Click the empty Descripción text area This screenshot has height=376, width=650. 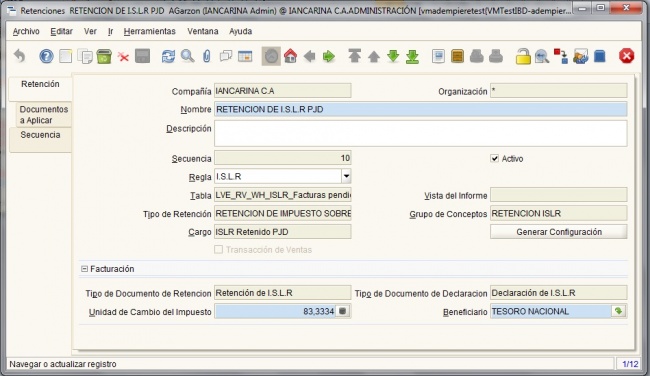pos(420,133)
